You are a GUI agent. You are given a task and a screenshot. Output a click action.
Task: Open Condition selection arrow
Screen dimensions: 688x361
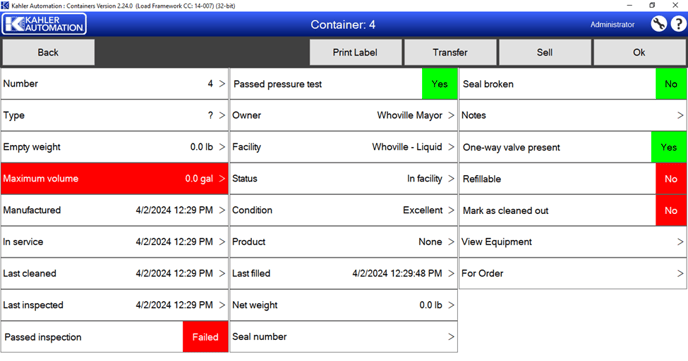click(x=451, y=210)
